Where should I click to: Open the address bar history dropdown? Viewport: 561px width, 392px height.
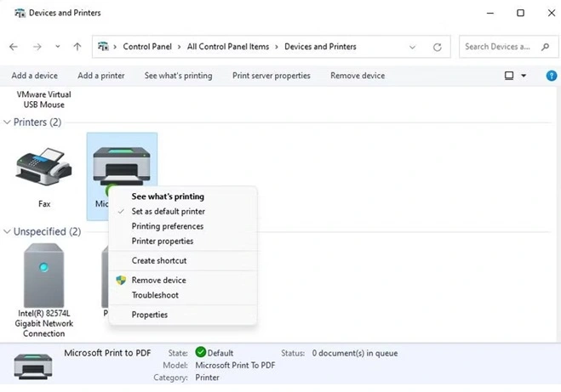coord(413,47)
